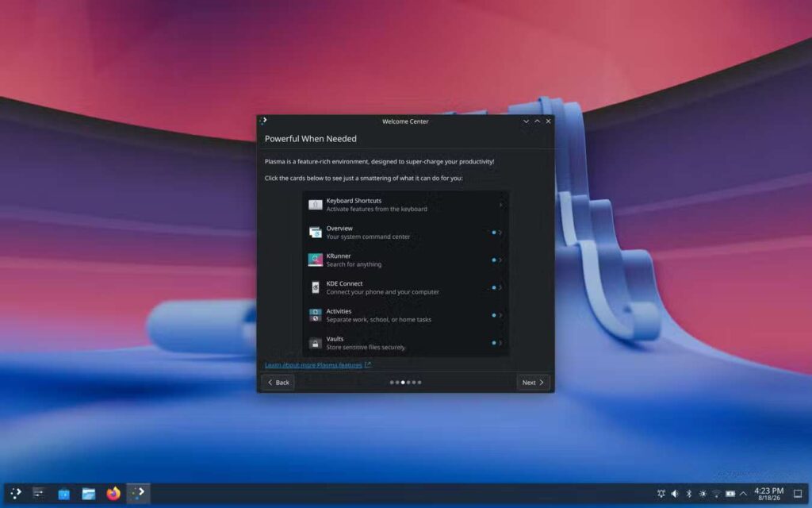This screenshot has width=812, height=508.
Task: Expand the KDE Connect card chevron
Action: point(500,287)
